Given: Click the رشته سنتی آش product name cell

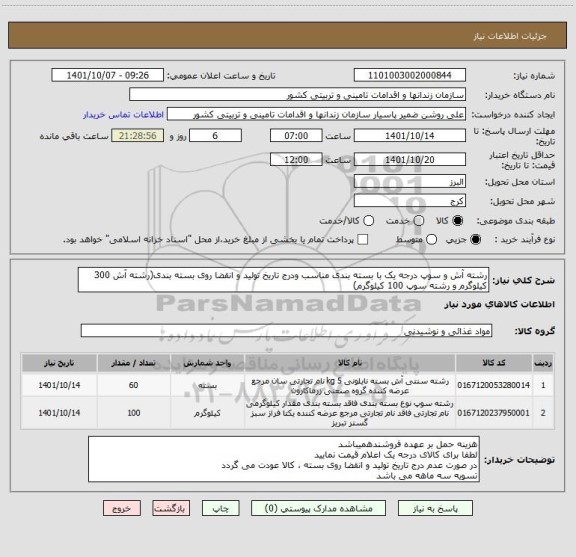Looking at the screenshot, I should pos(350,386).
